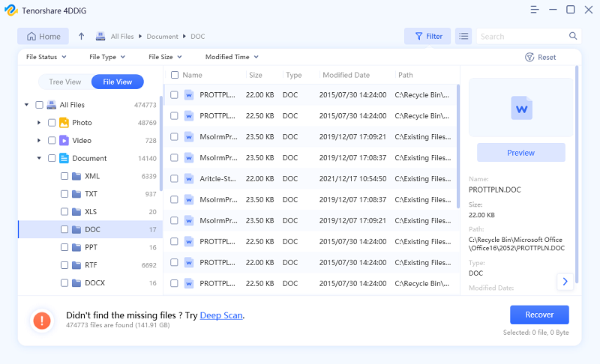Screen dimensions: 600x364
Task: Check the select-all Name header checkbox
Action: [x=175, y=75]
